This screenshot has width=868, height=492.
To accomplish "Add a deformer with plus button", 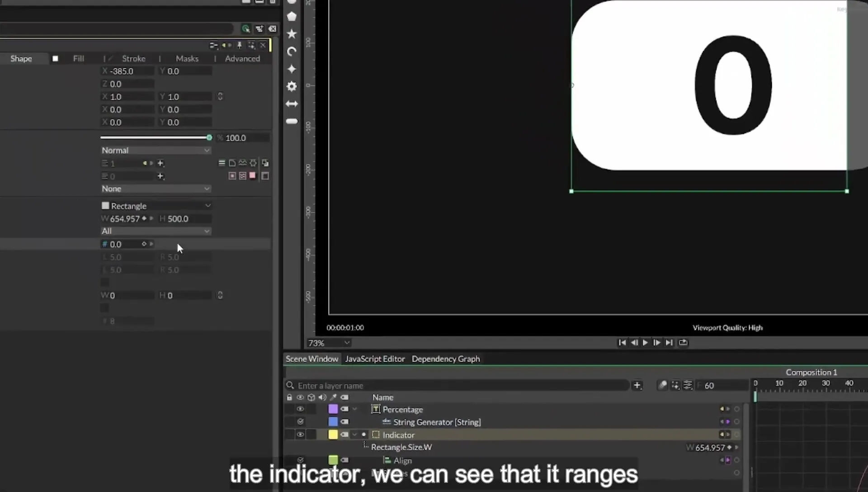I will coord(160,163).
